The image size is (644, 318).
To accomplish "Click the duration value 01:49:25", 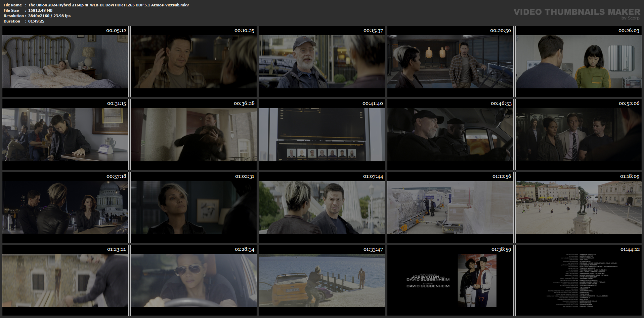I will point(36,21).
